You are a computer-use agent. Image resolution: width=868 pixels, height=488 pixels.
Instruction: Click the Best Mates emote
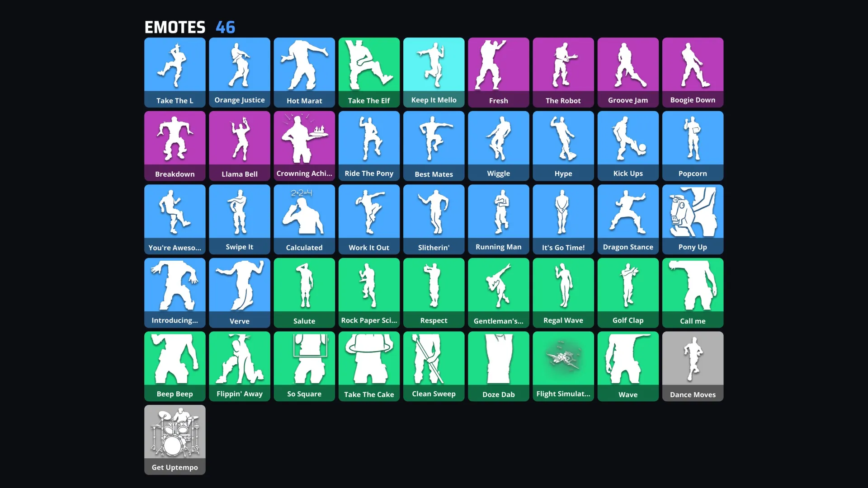[x=434, y=146]
